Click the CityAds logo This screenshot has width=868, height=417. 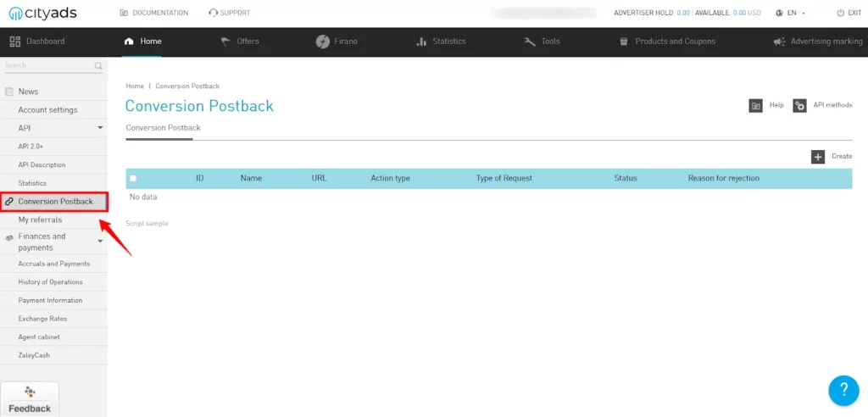[42, 13]
